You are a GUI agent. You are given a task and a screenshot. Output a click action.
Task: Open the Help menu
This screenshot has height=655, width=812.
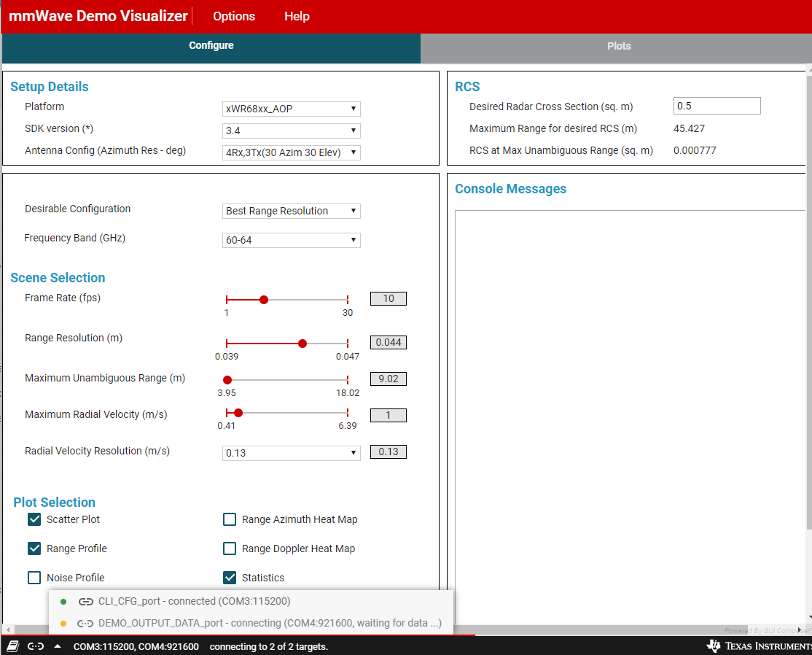pyautogui.click(x=297, y=16)
